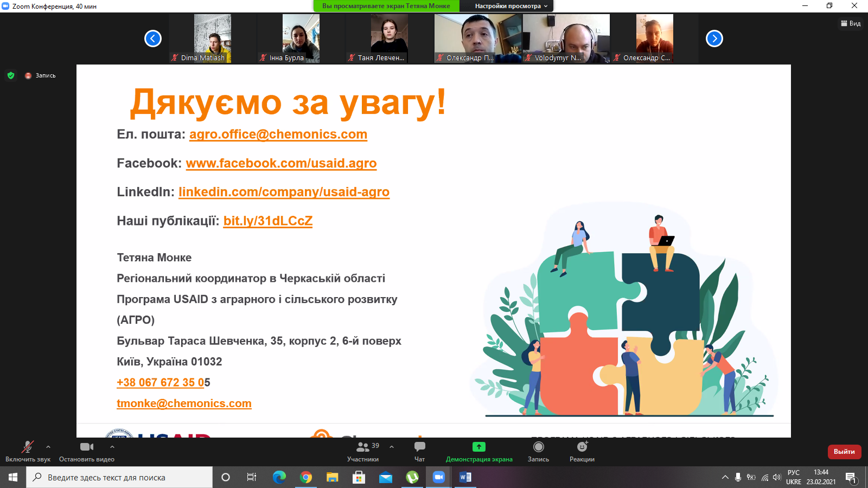The width and height of the screenshot is (868, 488).
Task: Expand audio options arrow beside microphone
Action: pos(48,447)
